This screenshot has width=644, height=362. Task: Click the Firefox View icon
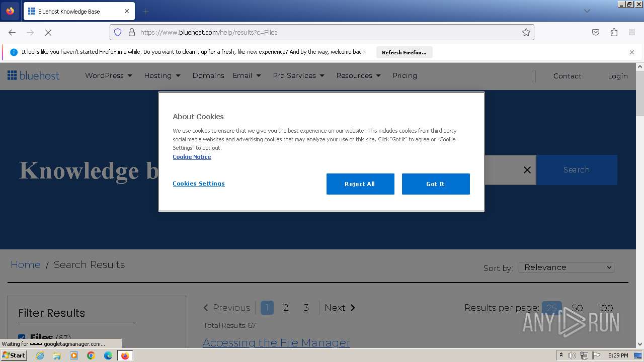coord(10,11)
